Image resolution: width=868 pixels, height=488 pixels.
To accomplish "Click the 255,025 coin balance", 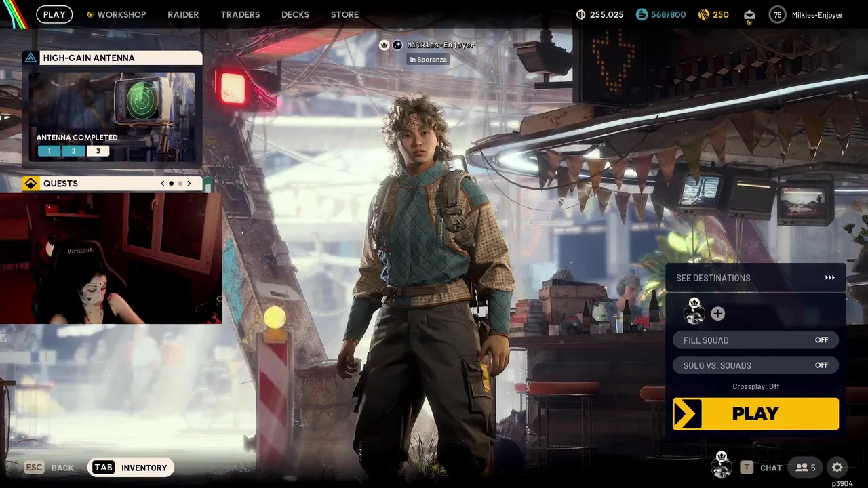I will point(606,14).
